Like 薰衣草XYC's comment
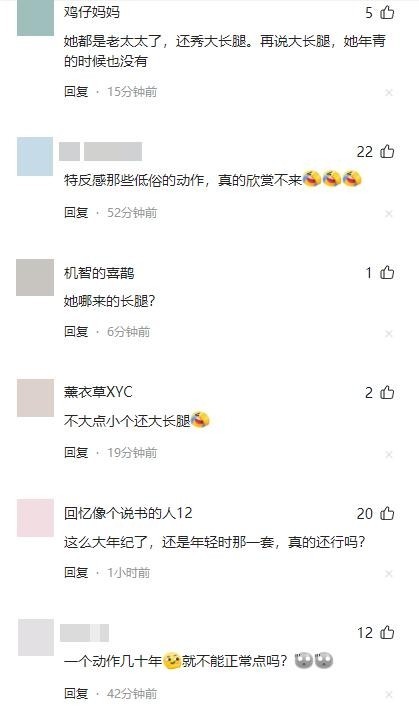Viewport: 419px width, 723px height. 387,392
